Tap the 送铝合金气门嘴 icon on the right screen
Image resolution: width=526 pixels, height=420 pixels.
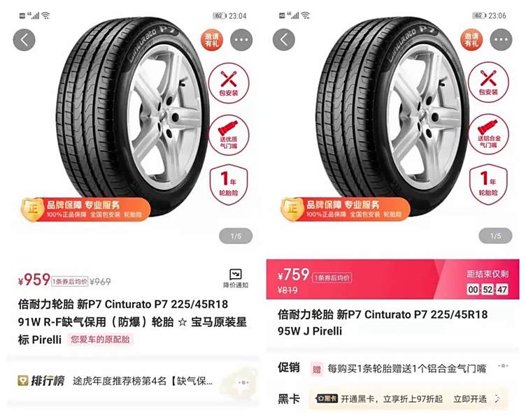point(489,134)
